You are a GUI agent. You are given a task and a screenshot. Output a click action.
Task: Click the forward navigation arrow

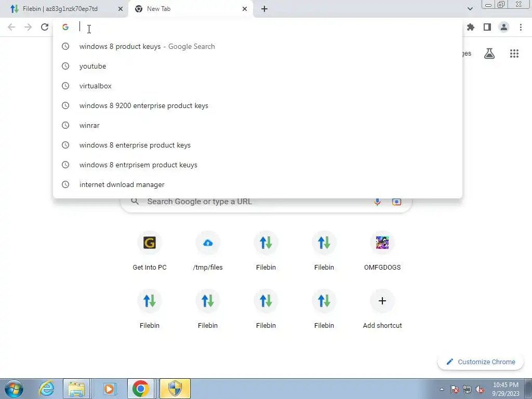[28, 27]
